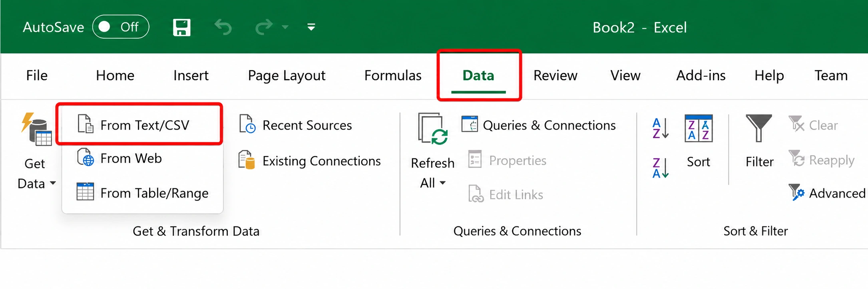Choose From Text/CSV label

tap(145, 125)
